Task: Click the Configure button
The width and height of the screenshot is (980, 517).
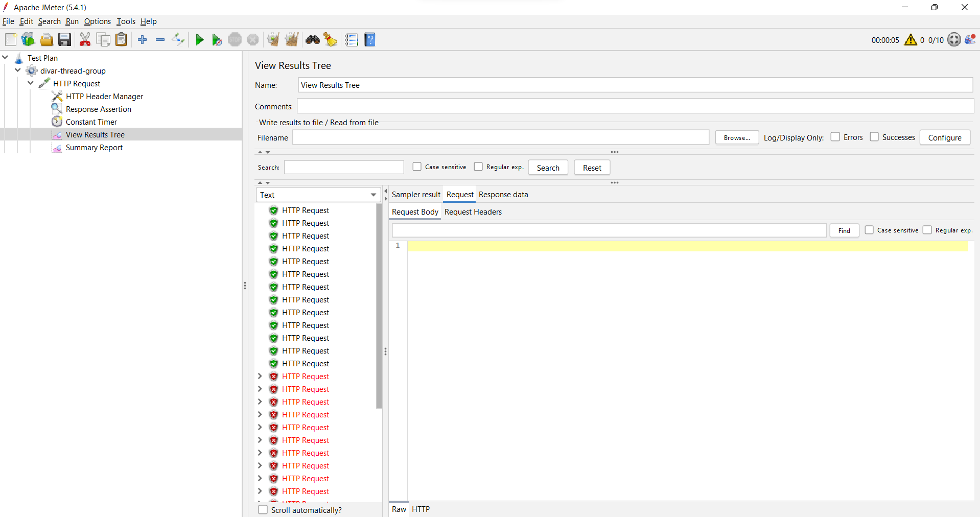Action: (x=945, y=137)
